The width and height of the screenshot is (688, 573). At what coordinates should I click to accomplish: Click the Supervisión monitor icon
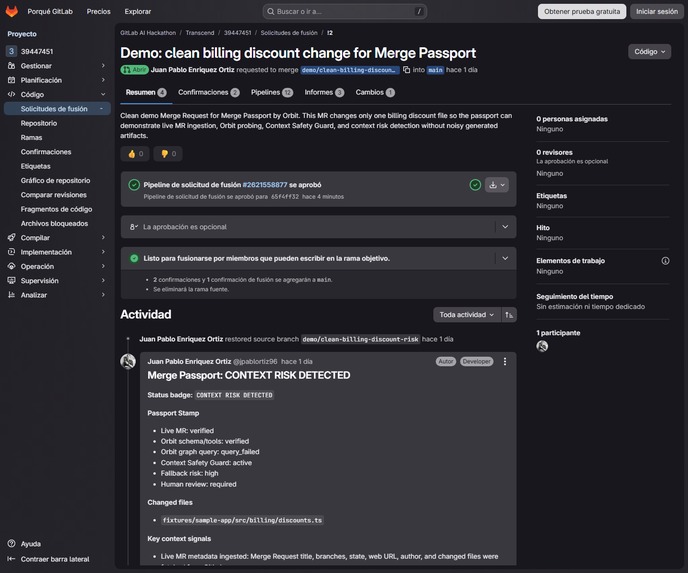coord(11,281)
